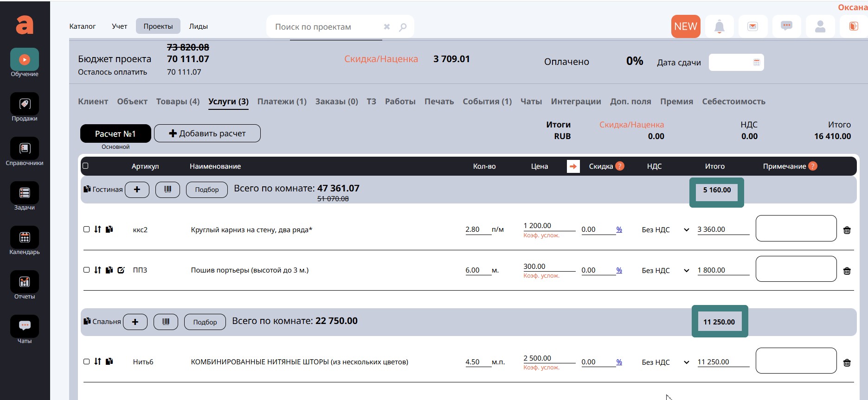Screen dimensions: 868x400
Task: Open the notifications bell icon
Action: click(x=719, y=27)
